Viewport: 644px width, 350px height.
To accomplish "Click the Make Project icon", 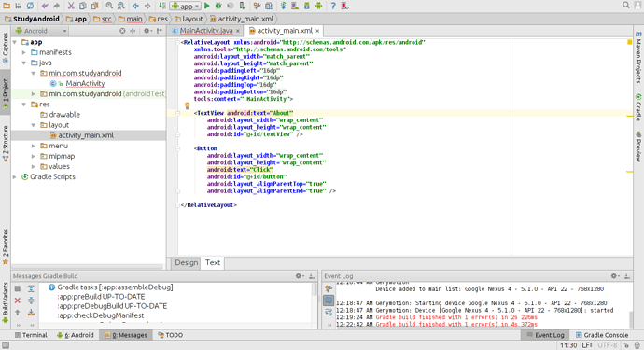I will click(x=162, y=6).
